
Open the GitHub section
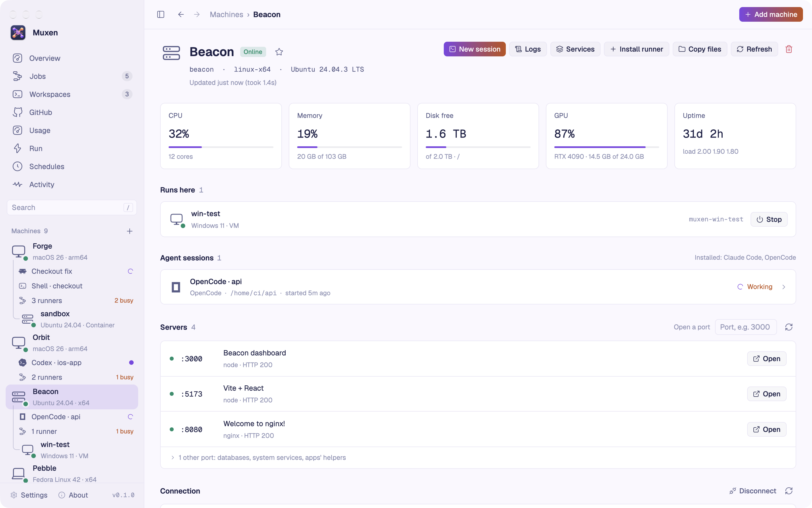(x=72, y=112)
